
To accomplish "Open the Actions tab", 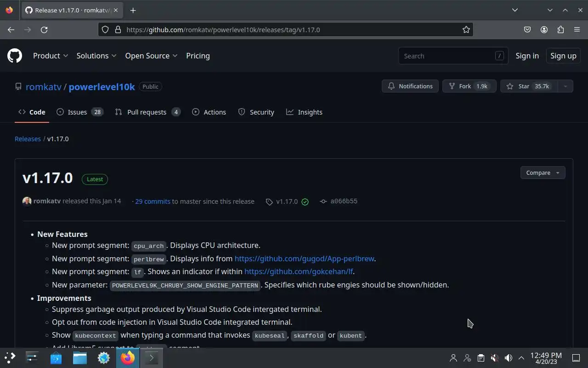I will 209,112.
